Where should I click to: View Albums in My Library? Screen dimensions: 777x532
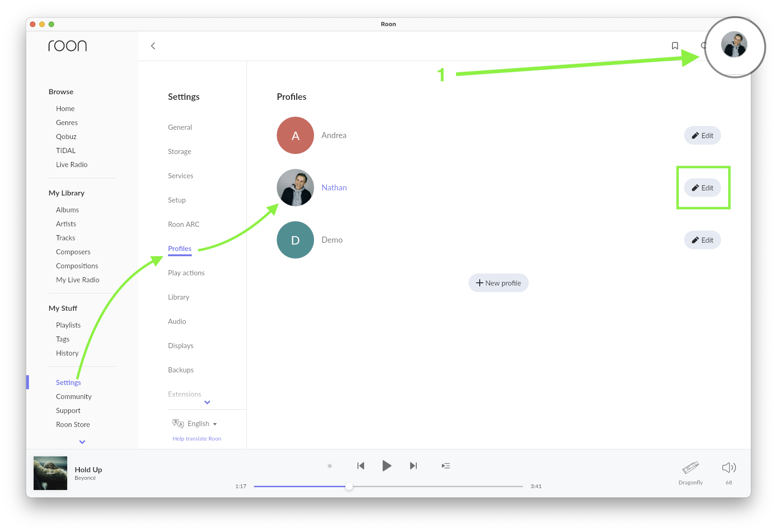pyautogui.click(x=68, y=210)
